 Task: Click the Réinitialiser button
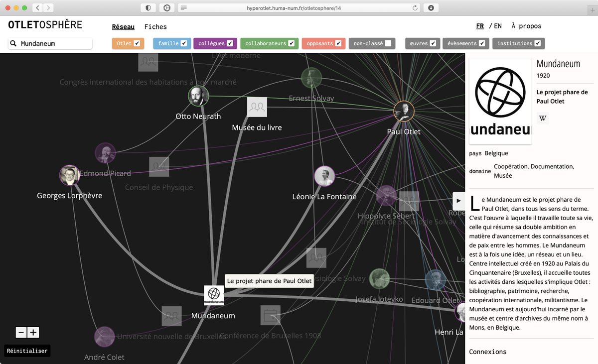pos(27,351)
